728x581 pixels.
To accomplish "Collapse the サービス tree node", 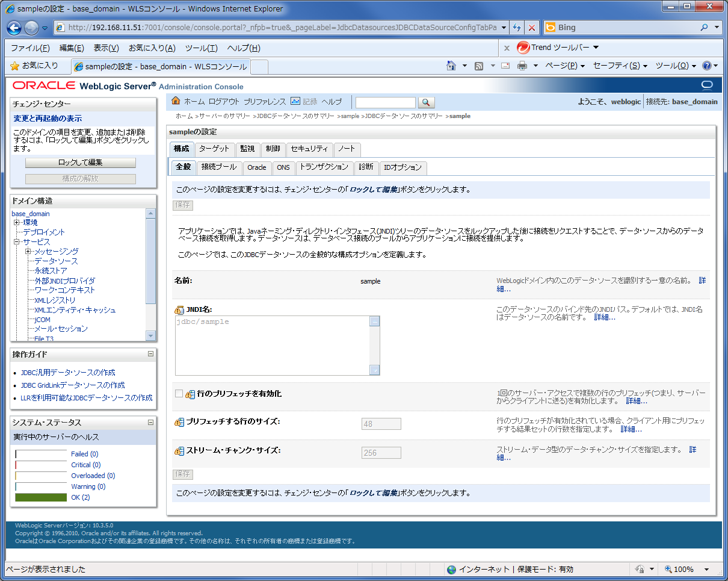I will click(17, 242).
